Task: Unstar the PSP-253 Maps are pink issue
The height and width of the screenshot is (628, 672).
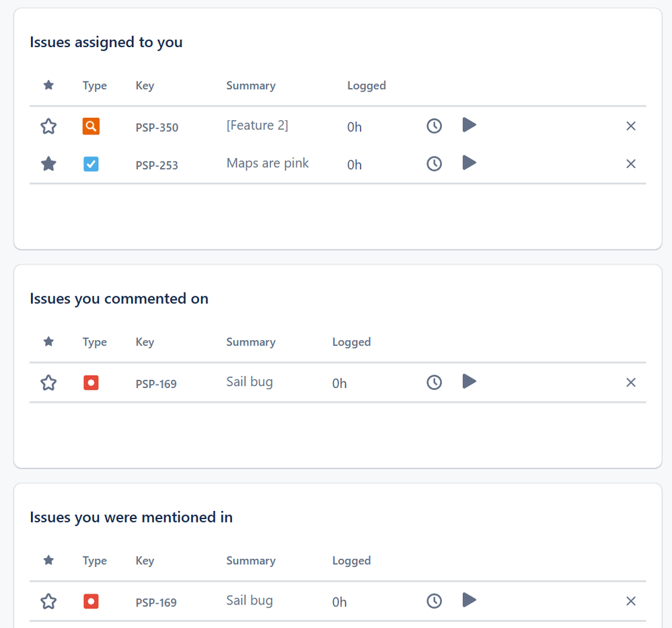Action: pyautogui.click(x=48, y=164)
